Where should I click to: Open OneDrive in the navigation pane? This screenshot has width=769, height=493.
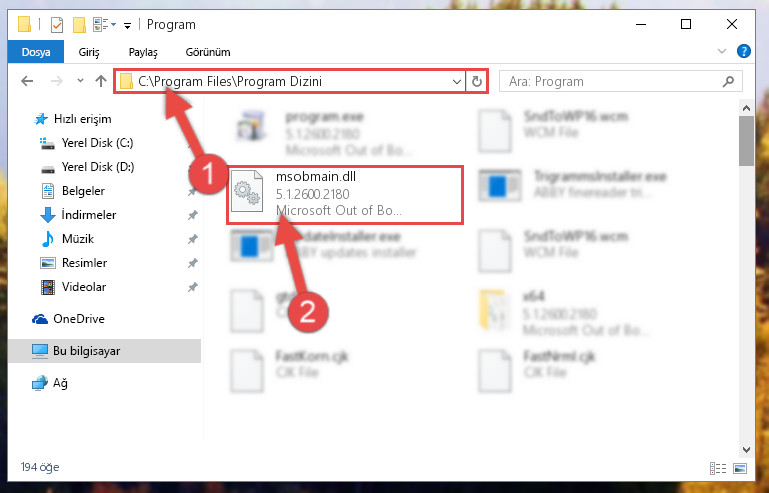(78, 319)
